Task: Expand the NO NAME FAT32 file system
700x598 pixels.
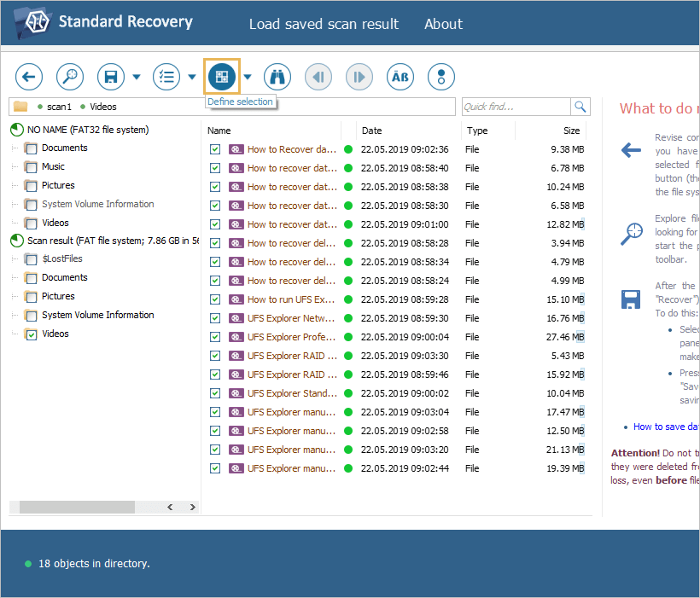Action: (15, 129)
